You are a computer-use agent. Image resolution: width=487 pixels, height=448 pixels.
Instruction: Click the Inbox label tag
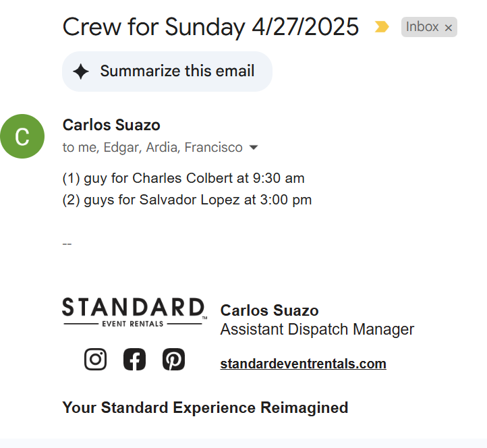pyautogui.click(x=422, y=27)
